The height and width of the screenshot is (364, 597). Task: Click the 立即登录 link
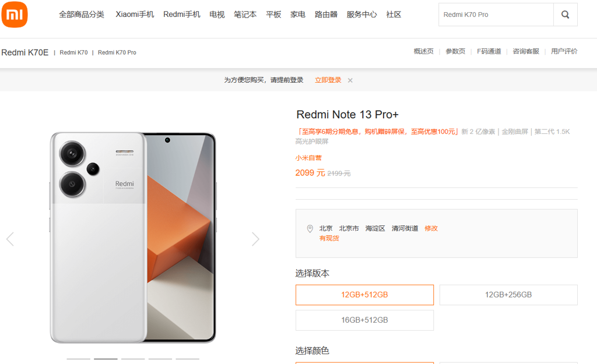(328, 80)
